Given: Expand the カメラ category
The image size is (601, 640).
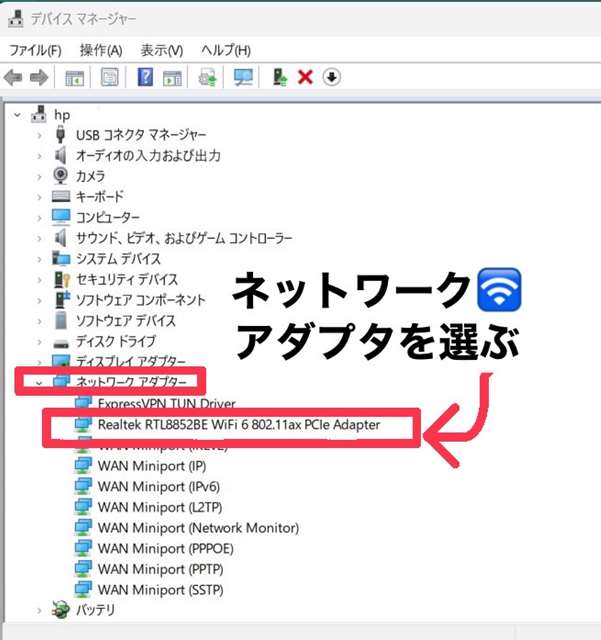Looking at the screenshot, I should pyautogui.click(x=39, y=176).
